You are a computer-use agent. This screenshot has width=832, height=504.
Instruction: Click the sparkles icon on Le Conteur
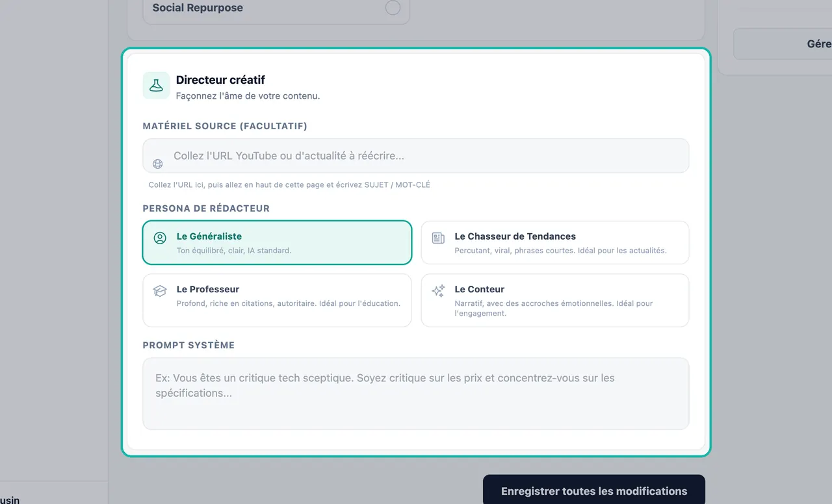click(x=438, y=291)
